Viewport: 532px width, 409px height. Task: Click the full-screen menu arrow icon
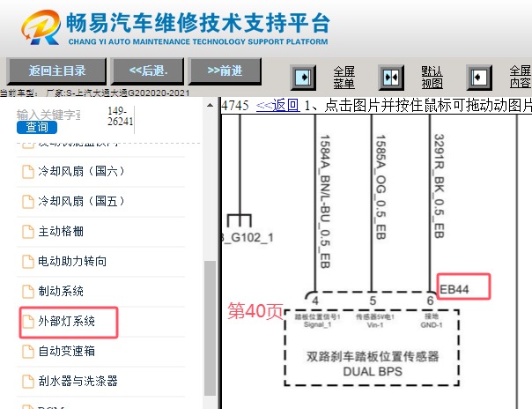303,78
